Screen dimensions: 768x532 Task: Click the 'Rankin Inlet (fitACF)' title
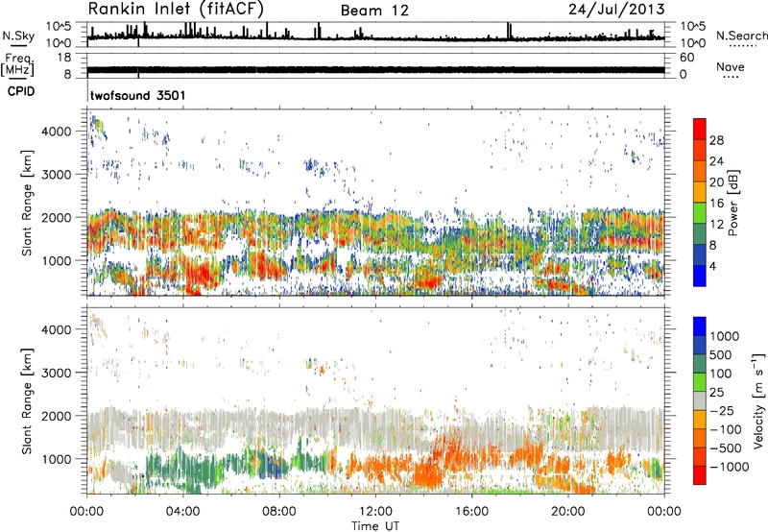click(x=176, y=9)
